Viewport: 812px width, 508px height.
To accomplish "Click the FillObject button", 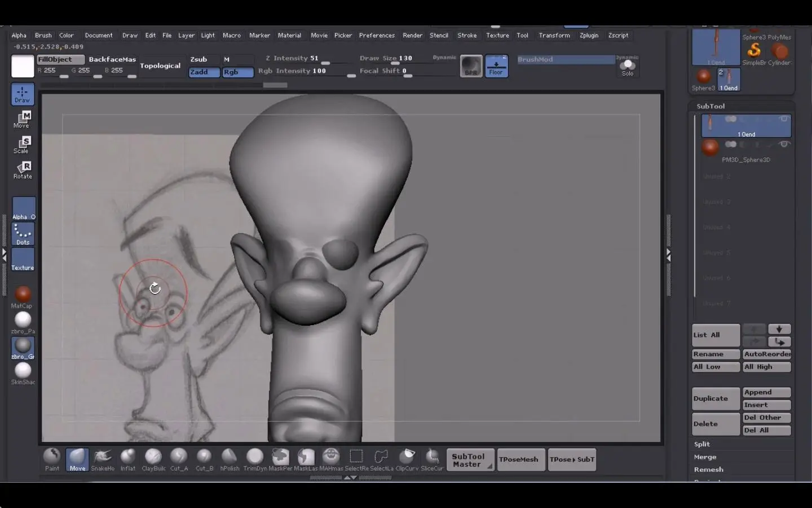I will point(60,59).
